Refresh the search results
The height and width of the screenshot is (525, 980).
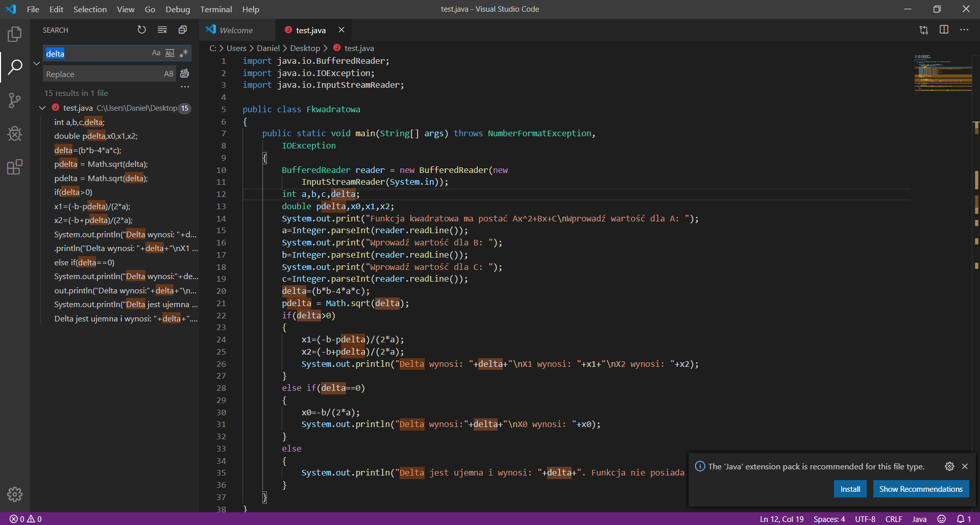pyautogui.click(x=141, y=30)
